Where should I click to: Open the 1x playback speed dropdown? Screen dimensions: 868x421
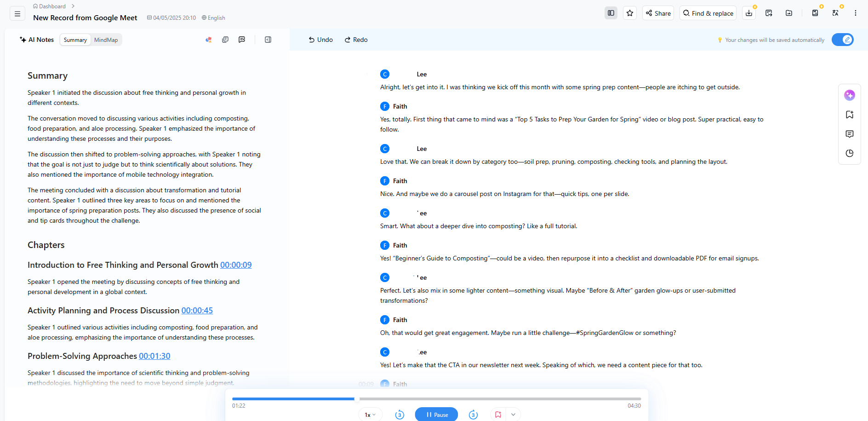click(x=370, y=414)
